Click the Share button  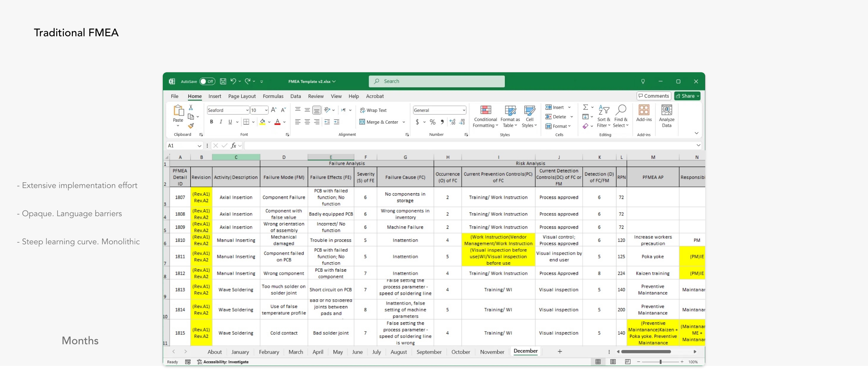687,96
